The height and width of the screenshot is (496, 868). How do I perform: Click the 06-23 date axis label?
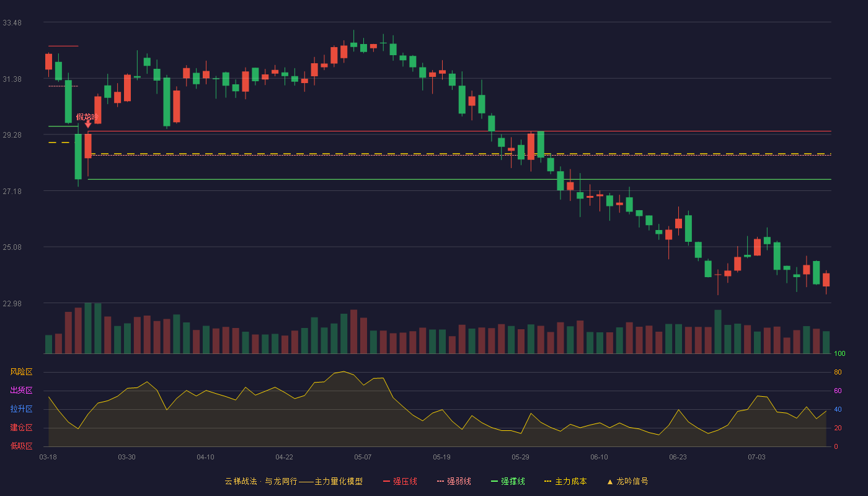pos(678,457)
